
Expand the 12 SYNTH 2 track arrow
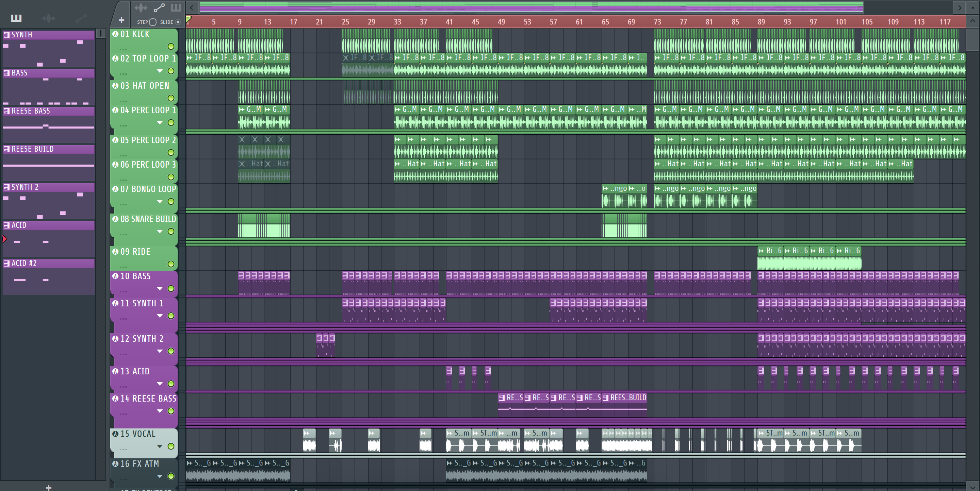[x=160, y=351]
